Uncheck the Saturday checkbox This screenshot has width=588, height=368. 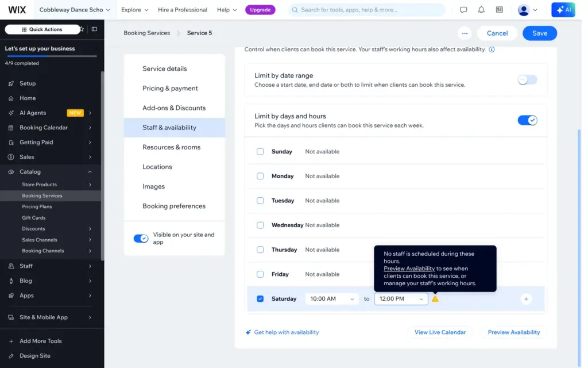click(260, 299)
